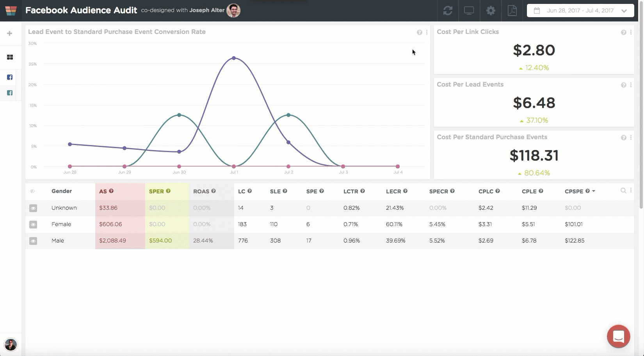Image resolution: width=644 pixels, height=356 pixels.
Task: Open dashboard settings gear icon
Action: coord(491,11)
